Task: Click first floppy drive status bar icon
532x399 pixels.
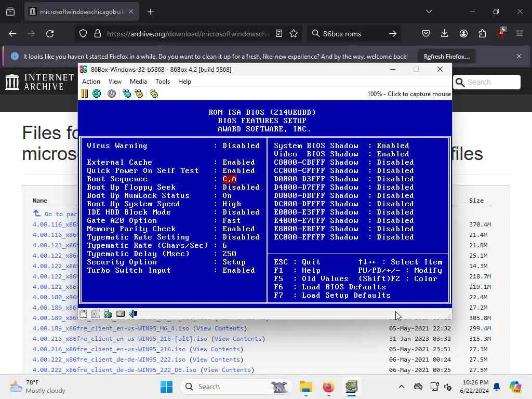Action: pyautogui.click(x=84, y=314)
